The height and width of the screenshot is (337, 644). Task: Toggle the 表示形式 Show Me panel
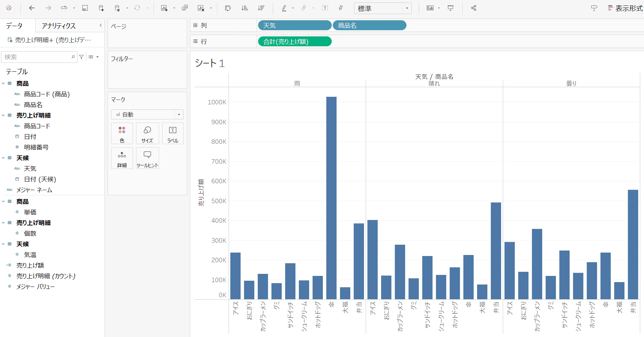[x=625, y=8]
